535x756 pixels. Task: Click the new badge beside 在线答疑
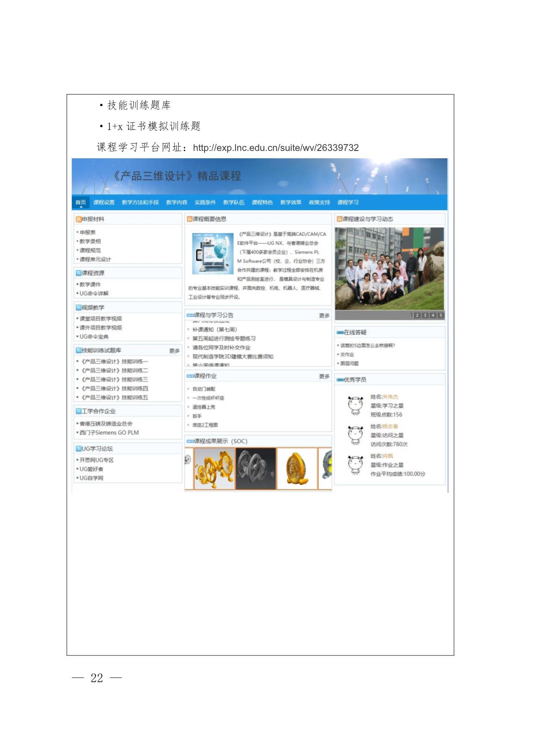pos(340,333)
